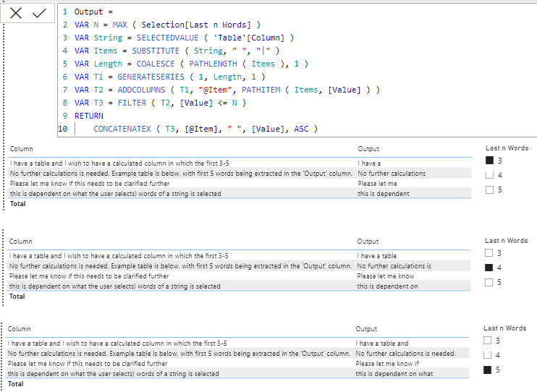Image resolution: width=537 pixels, height=392 pixels.
Task: Click formula line 5 with COALESCE PATHLENGTH
Action: [x=191, y=64]
